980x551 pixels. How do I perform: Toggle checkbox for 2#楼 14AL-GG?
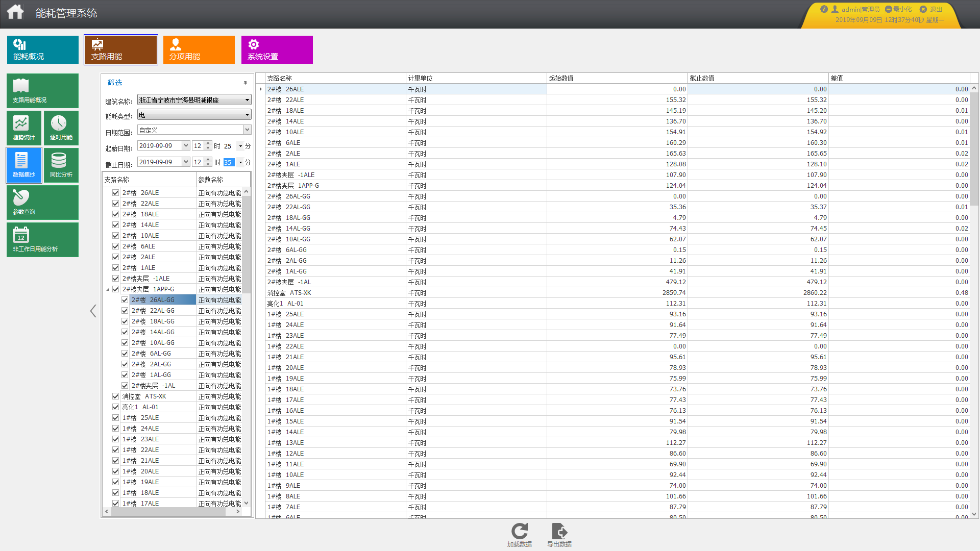(x=125, y=332)
